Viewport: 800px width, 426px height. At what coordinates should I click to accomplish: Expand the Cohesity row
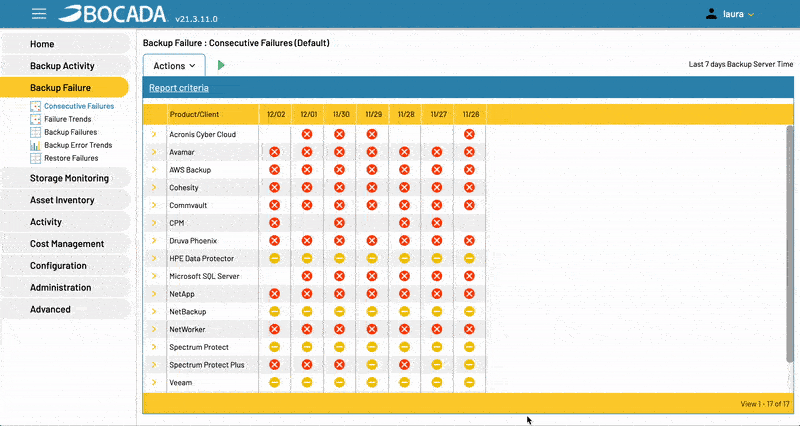pos(154,187)
